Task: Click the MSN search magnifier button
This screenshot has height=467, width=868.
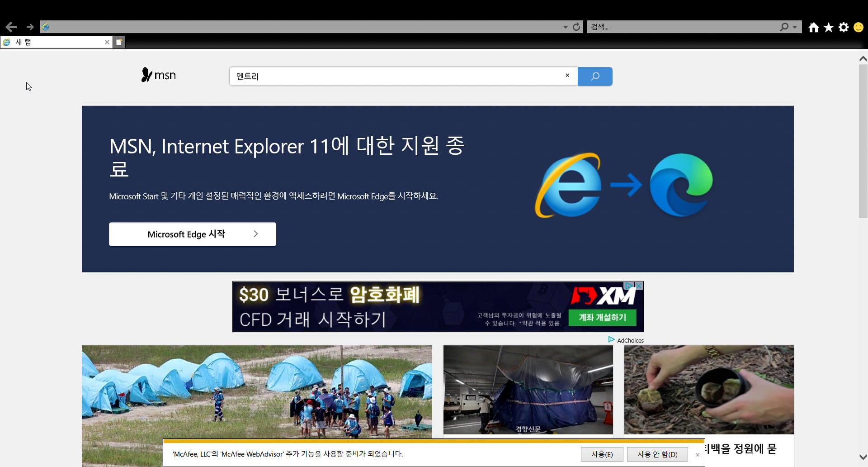Action: tap(595, 76)
